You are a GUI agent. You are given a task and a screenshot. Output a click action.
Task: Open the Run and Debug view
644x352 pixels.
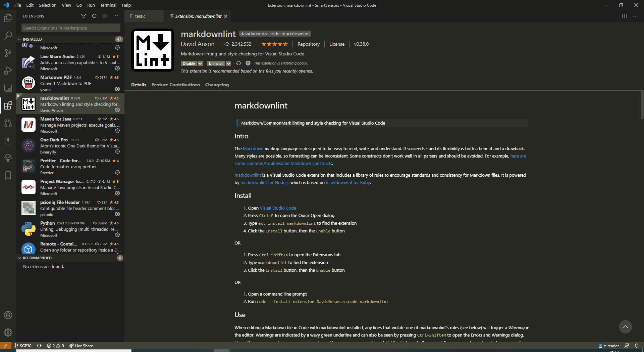8,71
